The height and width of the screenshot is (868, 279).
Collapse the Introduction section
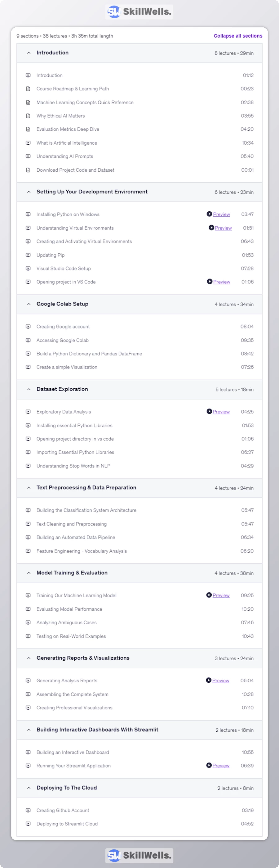coord(29,53)
